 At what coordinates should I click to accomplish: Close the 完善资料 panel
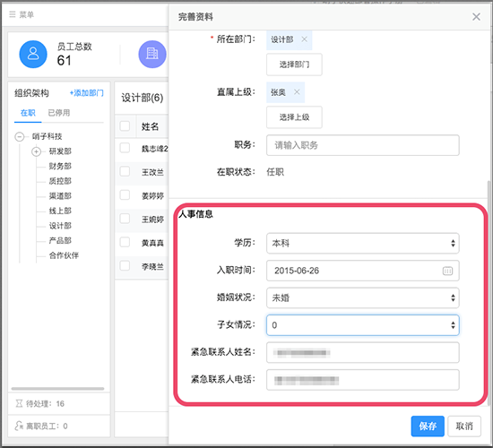coord(476,17)
